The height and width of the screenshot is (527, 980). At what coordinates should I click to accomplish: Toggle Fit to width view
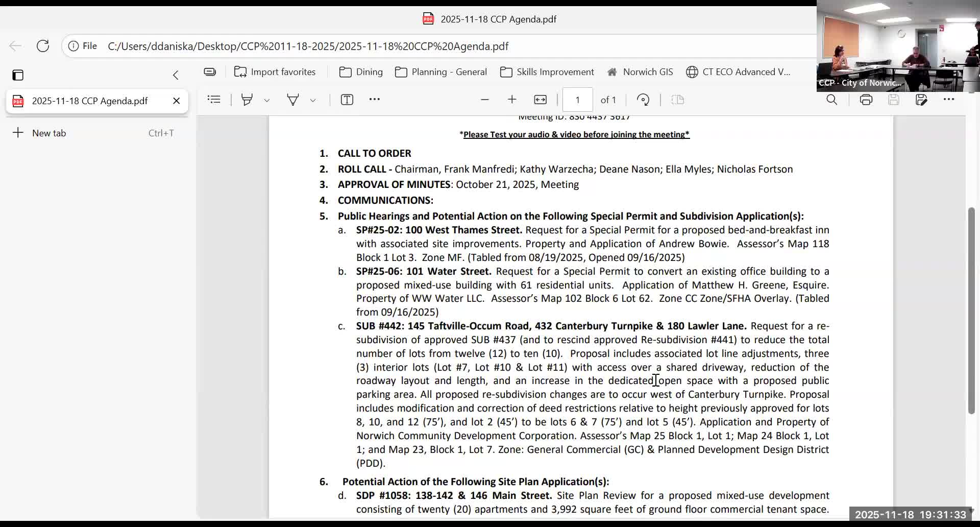[541, 100]
